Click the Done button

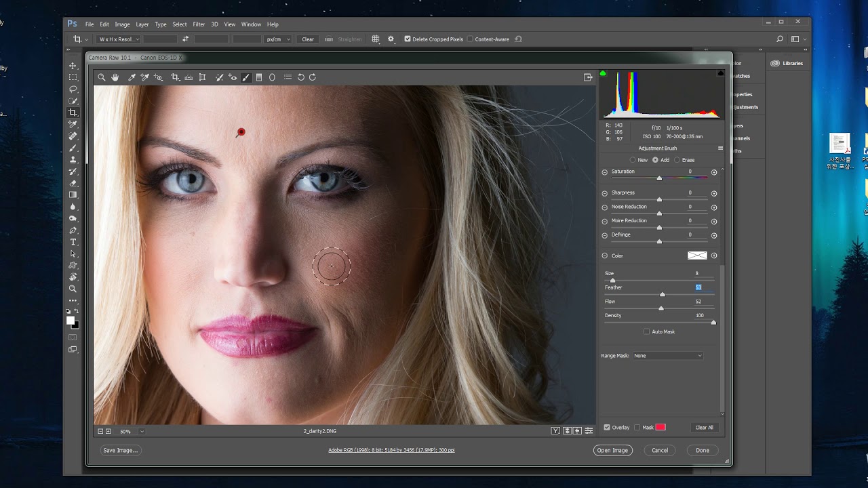[x=703, y=450]
